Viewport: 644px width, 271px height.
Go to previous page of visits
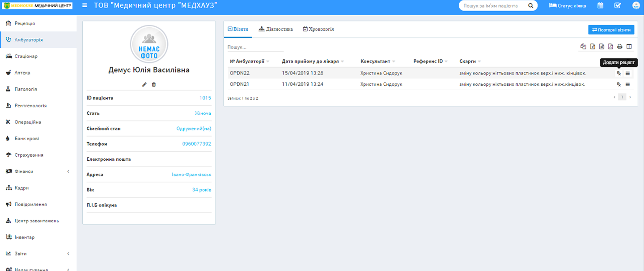[614, 97]
